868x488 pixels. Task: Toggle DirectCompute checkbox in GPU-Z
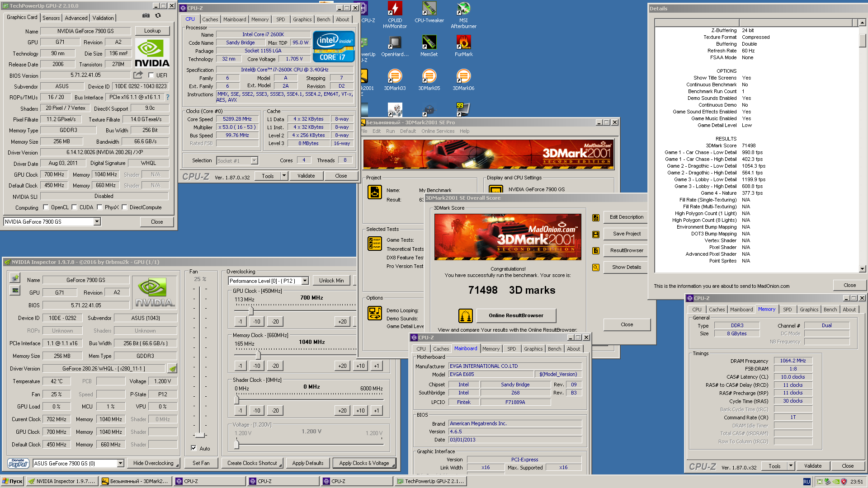click(124, 207)
